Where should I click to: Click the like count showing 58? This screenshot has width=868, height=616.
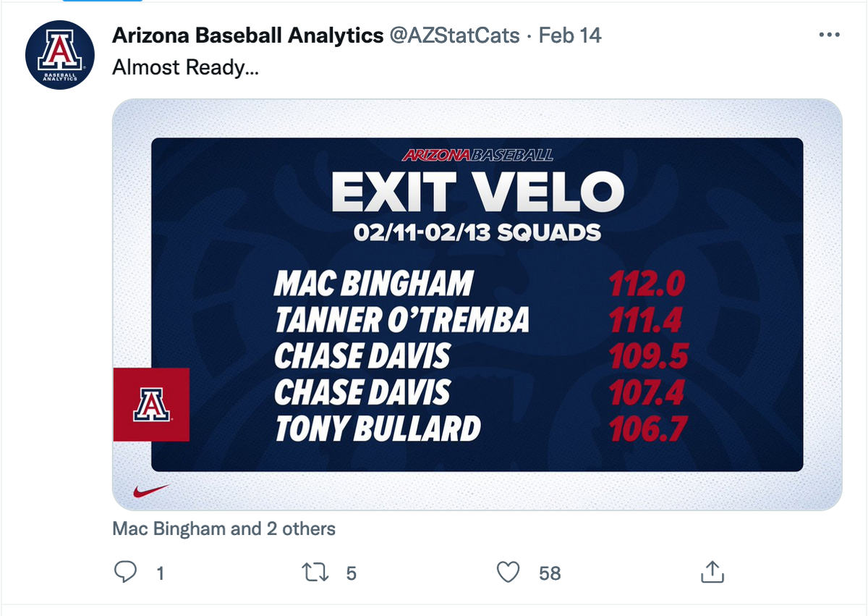tap(548, 573)
